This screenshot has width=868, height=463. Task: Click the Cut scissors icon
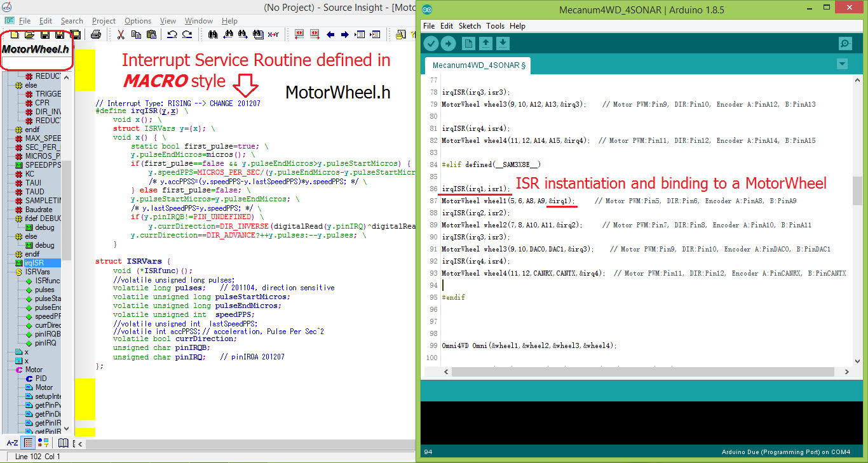pyautogui.click(x=121, y=35)
